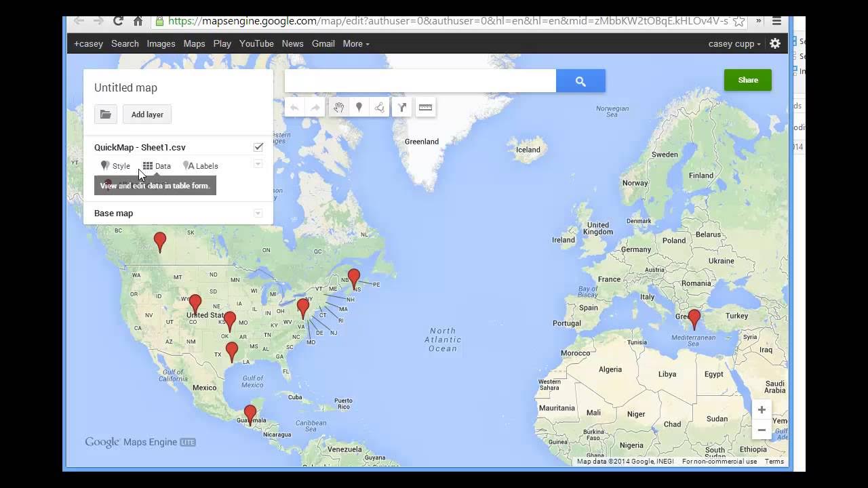Click the green Share button
Image resolution: width=868 pixels, height=488 pixels.
(748, 80)
